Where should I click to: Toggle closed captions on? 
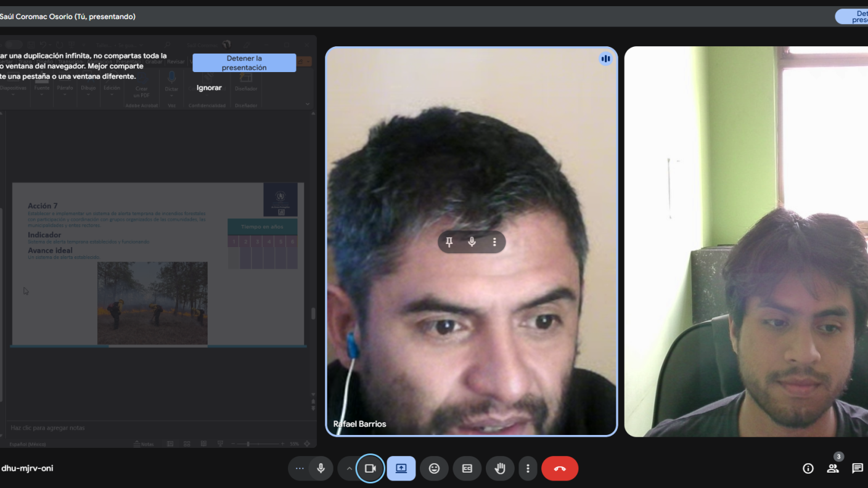467,468
